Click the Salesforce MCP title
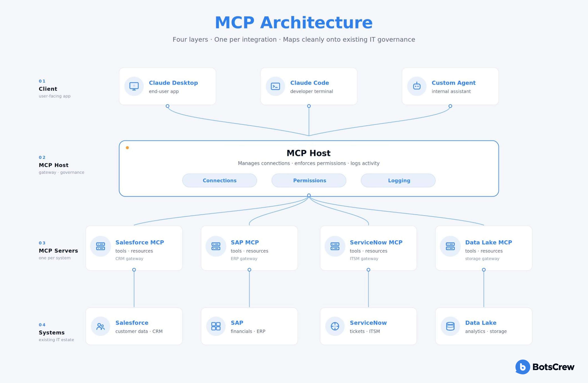Image resolution: width=588 pixels, height=383 pixels. 140,242
